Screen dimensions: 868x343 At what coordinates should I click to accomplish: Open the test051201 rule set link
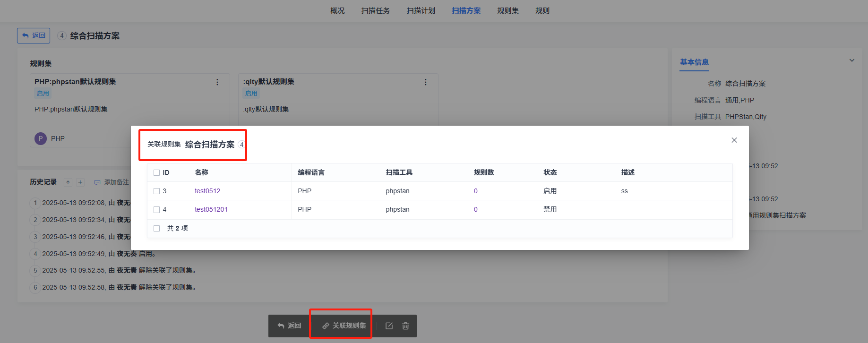211,209
